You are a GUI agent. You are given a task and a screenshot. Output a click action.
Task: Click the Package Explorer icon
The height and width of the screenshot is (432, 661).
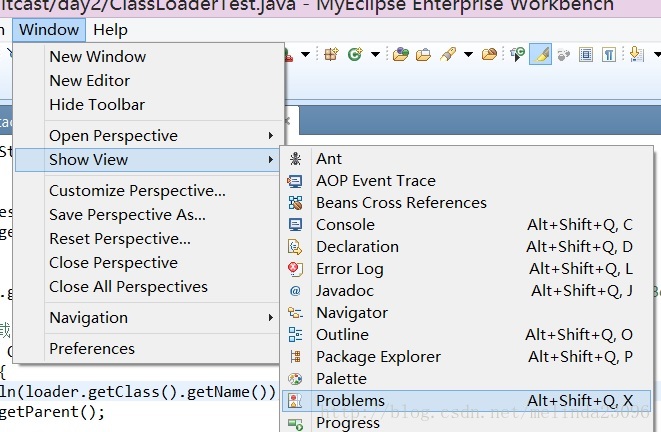pyautogui.click(x=295, y=357)
